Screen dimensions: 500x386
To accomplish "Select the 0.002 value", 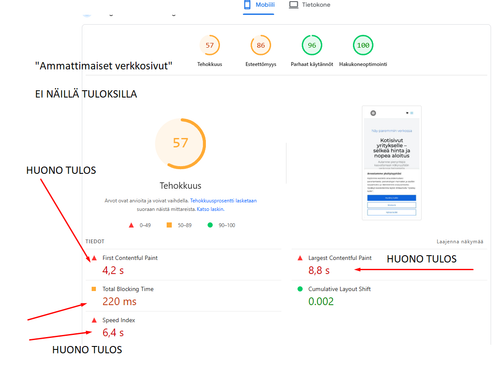I will pos(321,301).
